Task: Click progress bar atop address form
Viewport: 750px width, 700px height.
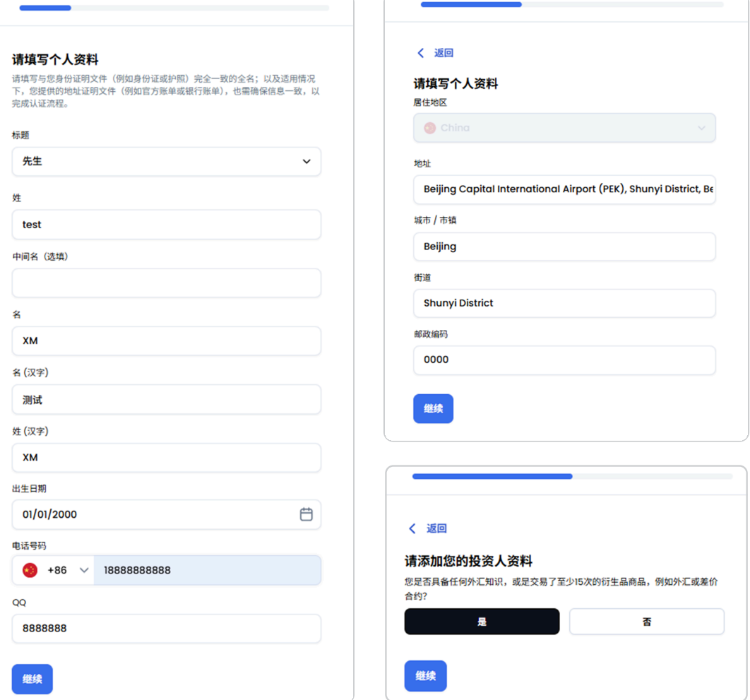Action: click(572, 4)
